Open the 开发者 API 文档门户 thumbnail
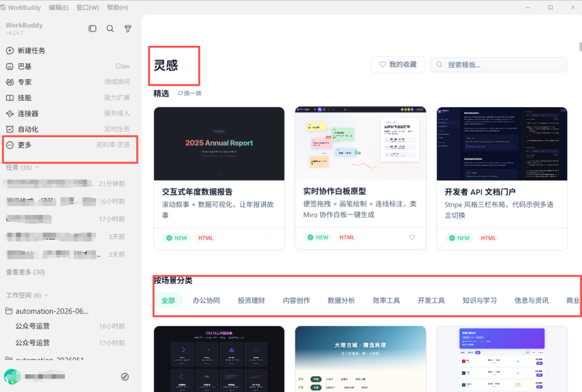The image size is (582, 392). tap(502, 144)
